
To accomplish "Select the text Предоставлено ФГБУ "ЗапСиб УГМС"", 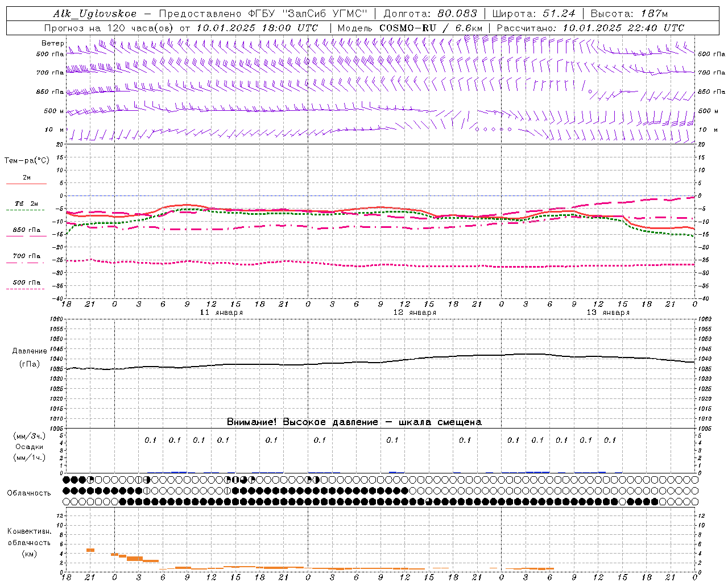I will point(263,14).
